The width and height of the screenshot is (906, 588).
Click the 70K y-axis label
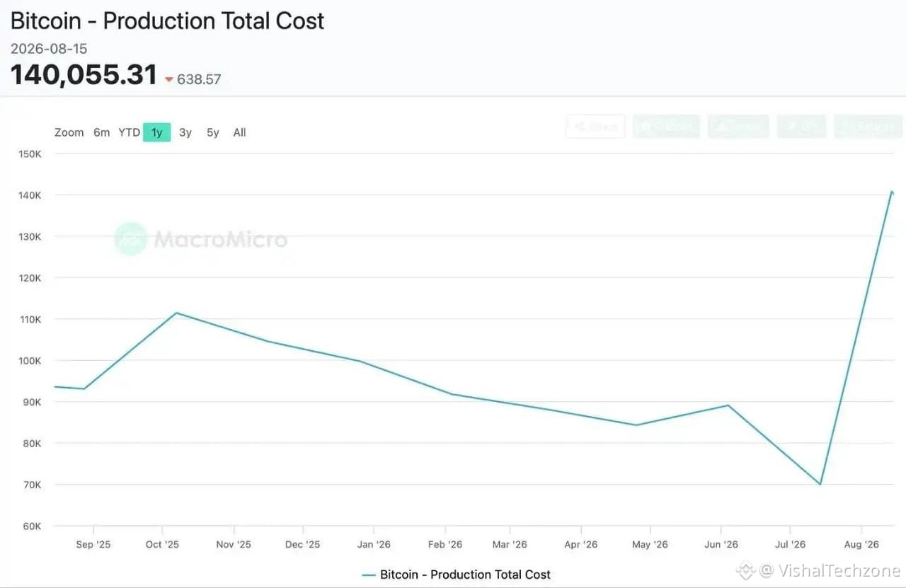click(32, 485)
